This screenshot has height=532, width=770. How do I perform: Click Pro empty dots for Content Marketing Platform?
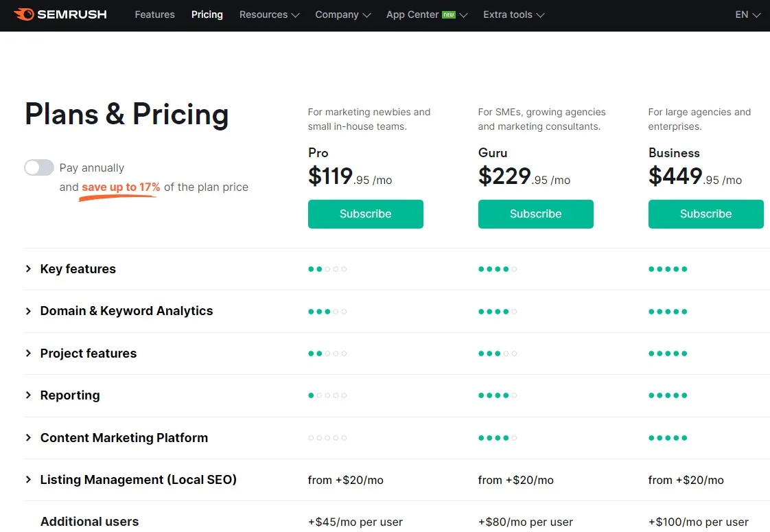coord(327,438)
